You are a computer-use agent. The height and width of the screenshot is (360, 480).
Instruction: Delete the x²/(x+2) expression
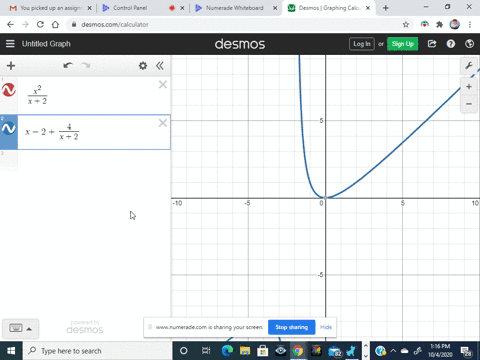tap(163, 85)
